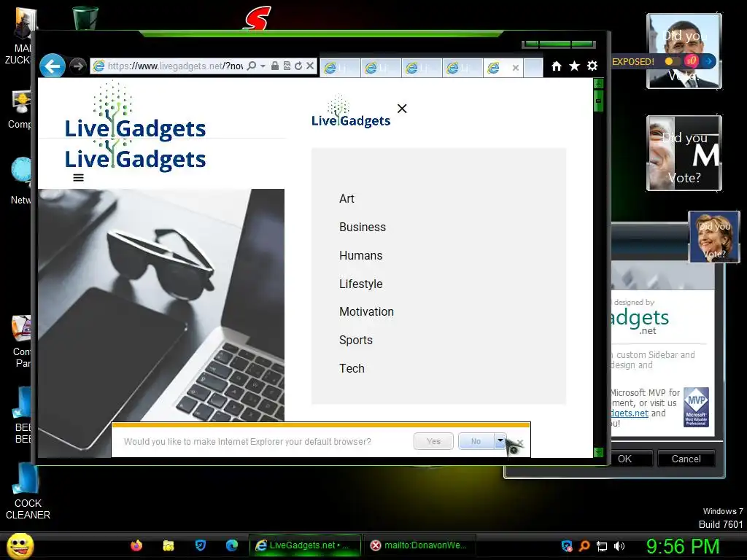Screen dimensions: 747x560
Task: Click the scrollbar up arrow
Action: click(x=598, y=83)
